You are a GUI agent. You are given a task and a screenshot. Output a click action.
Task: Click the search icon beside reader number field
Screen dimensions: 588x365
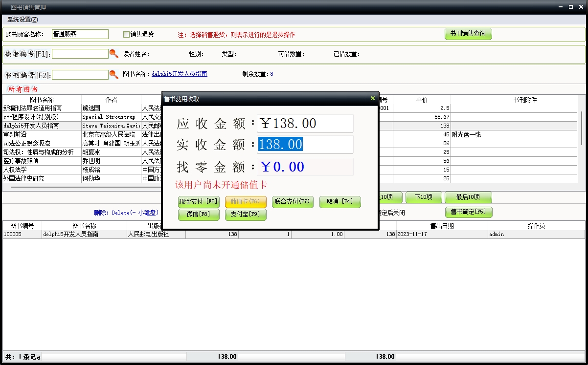click(113, 54)
